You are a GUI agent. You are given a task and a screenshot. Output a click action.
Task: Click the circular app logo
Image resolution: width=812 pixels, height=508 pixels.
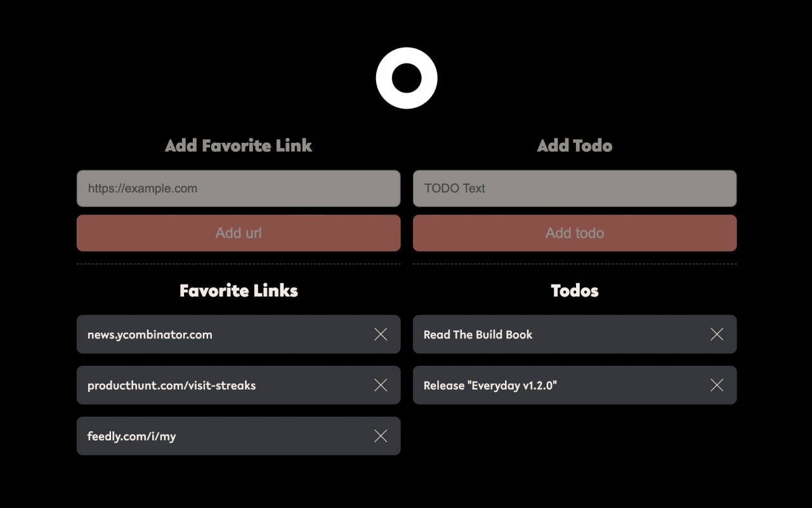pyautogui.click(x=406, y=78)
